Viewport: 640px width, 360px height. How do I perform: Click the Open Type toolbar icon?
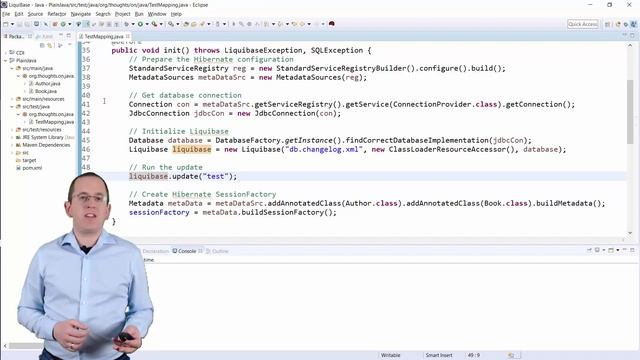pos(186,24)
